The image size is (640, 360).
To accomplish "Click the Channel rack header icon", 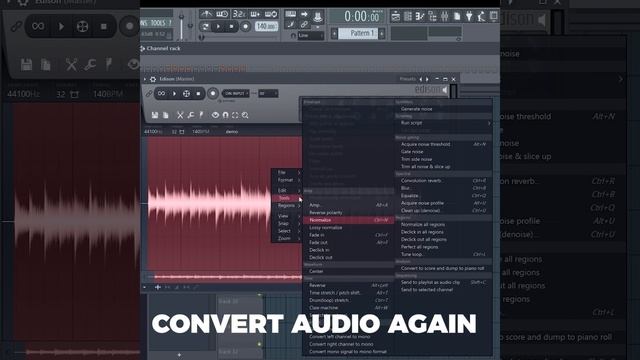I will tap(142, 49).
